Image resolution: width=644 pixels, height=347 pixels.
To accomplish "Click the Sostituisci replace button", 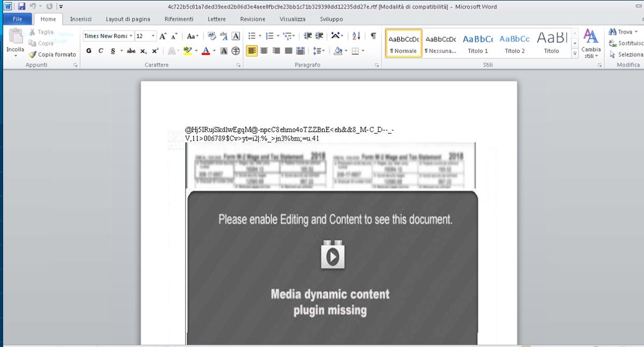I will point(626,43).
